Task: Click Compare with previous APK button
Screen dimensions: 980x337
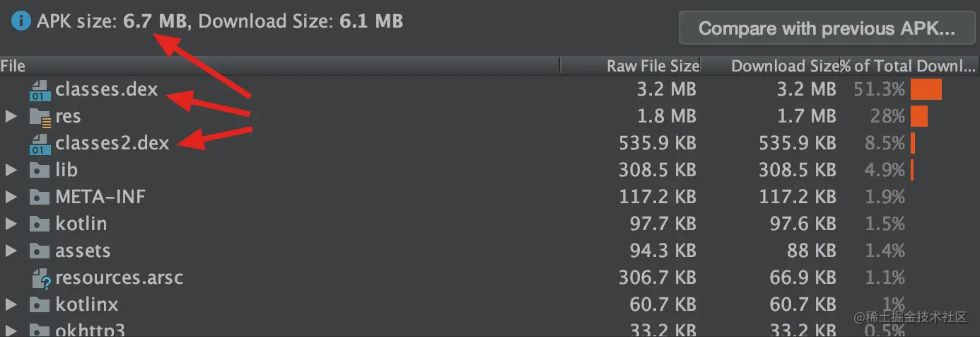Action: pyautogui.click(x=827, y=29)
